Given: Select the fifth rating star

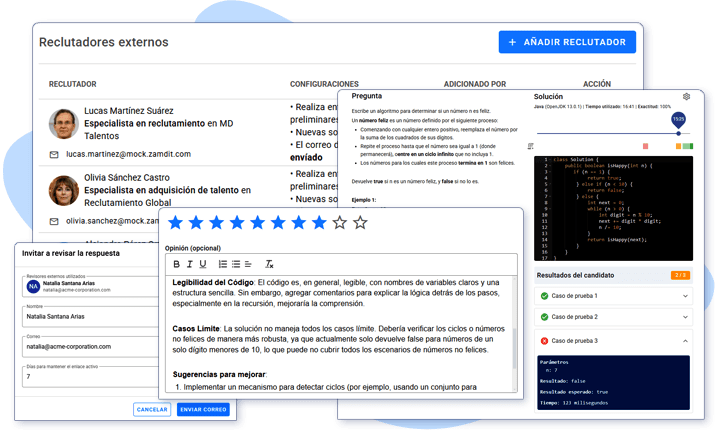Looking at the screenshot, I should coord(258,223).
